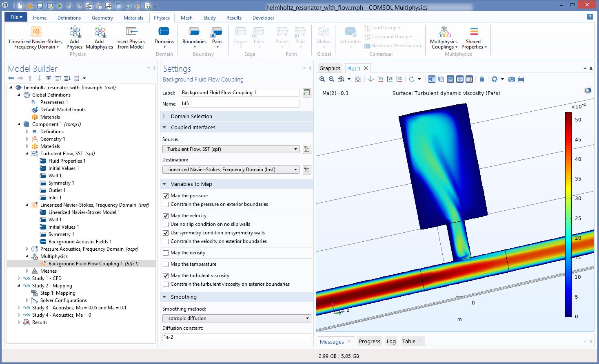This screenshot has height=364, width=599.
Task: Enable Map the density checkbox
Action: coord(166,253)
